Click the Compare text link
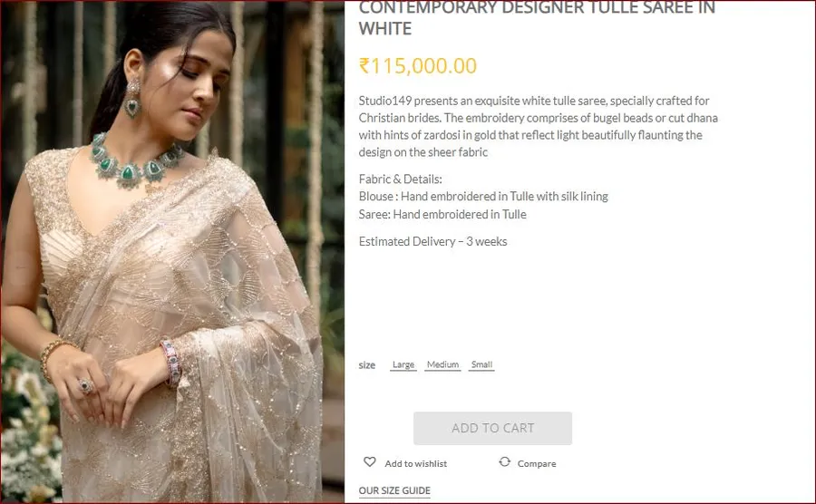The height and width of the screenshot is (504, 816). [x=537, y=463]
